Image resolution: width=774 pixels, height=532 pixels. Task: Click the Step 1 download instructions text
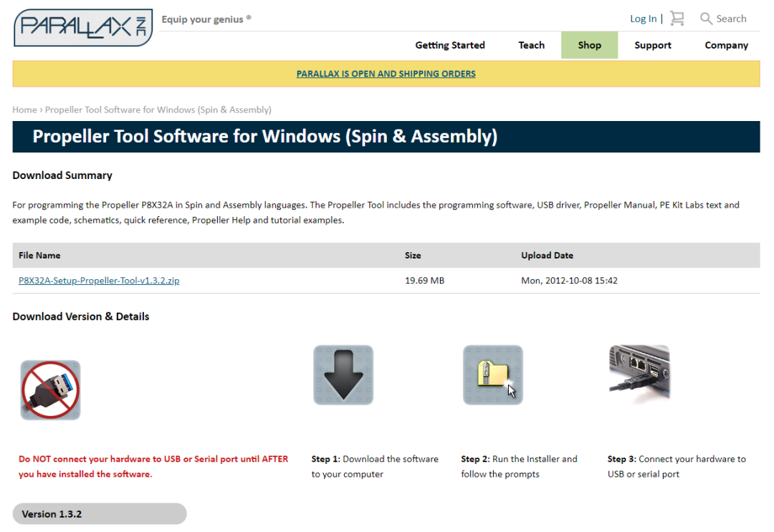[375, 466]
